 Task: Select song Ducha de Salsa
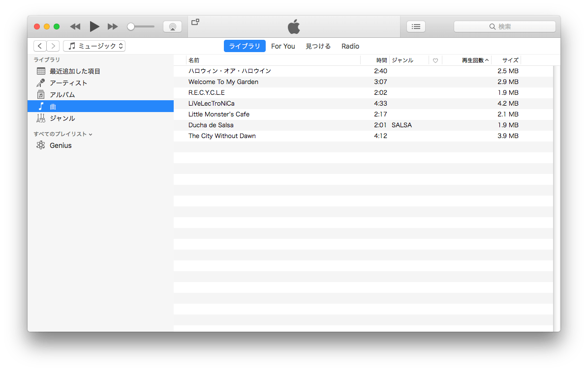click(x=211, y=125)
